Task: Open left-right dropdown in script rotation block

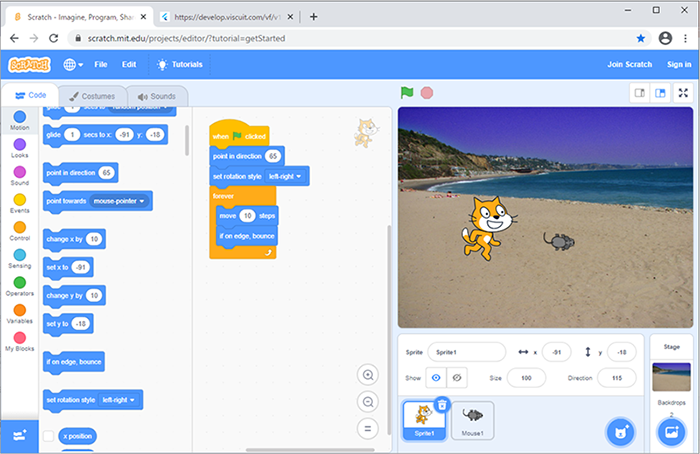Action: (285, 176)
